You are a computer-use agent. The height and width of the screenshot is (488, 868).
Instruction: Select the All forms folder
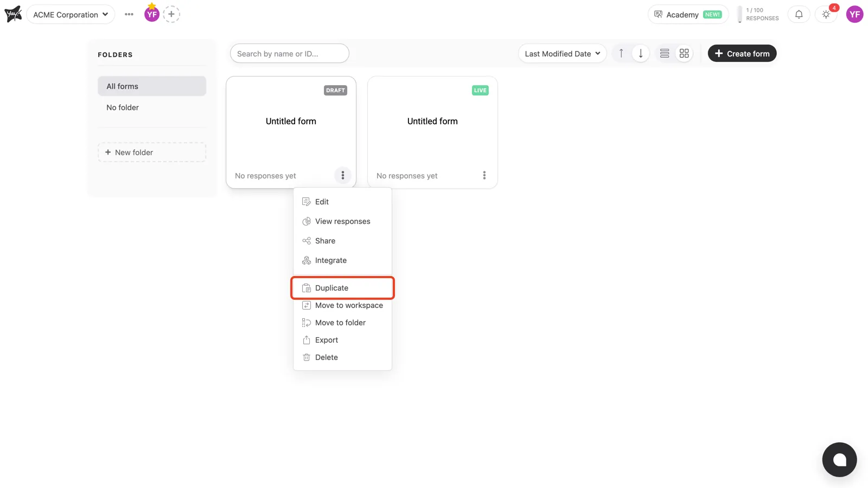click(x=152, y=86)
